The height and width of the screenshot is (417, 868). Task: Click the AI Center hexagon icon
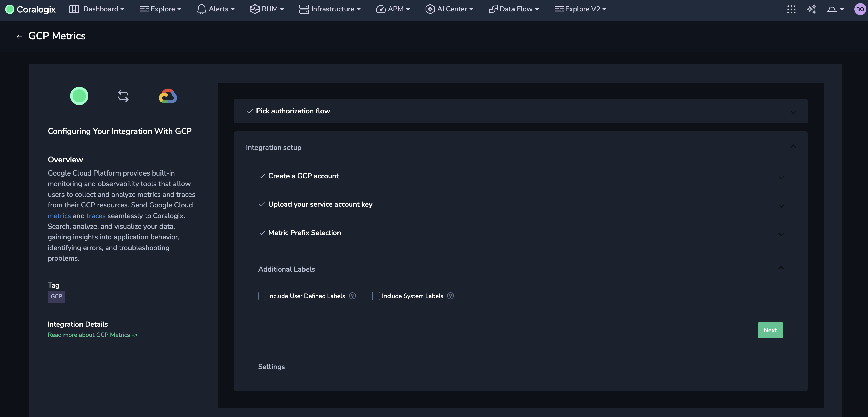(430, 9)
